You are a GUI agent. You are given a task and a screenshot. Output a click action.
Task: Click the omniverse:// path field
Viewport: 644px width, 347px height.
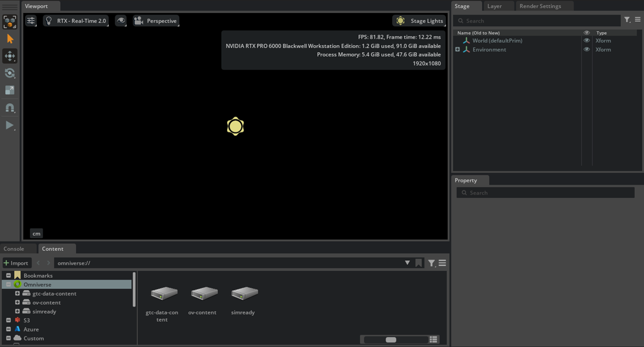tap(228, 263)
